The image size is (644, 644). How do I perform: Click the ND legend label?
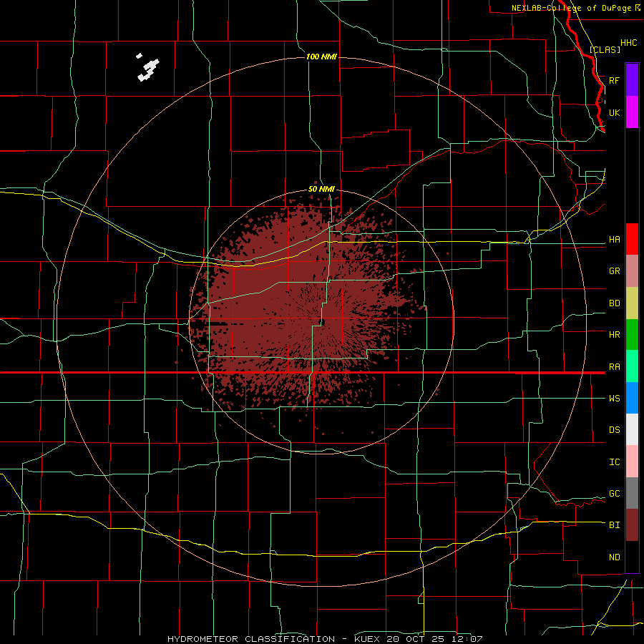click(x=614, y=557)
